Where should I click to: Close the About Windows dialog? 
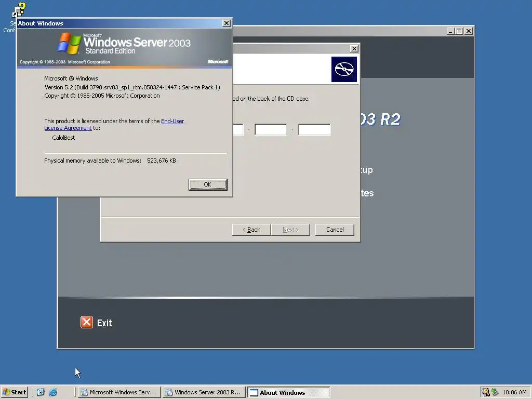[227, 23]
